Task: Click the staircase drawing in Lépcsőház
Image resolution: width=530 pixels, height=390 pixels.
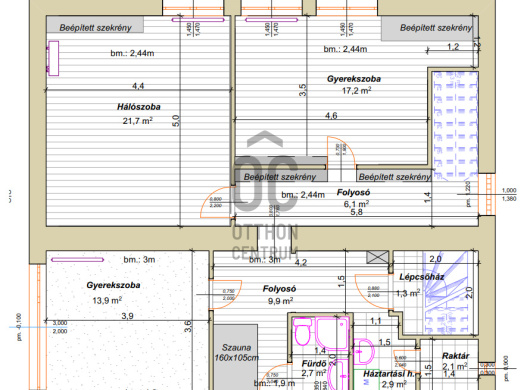Action: (446, 293)
